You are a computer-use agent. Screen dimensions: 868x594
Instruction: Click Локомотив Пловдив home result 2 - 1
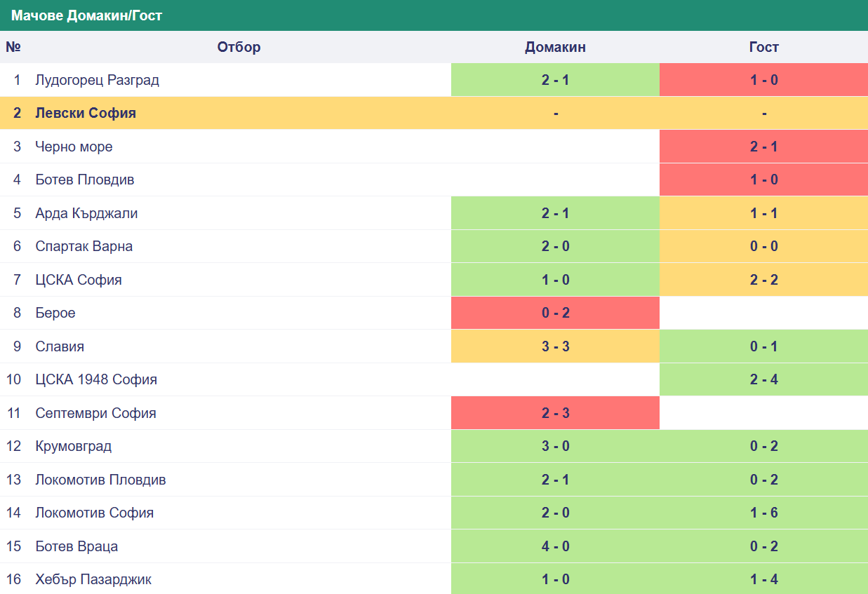[555, 480]
